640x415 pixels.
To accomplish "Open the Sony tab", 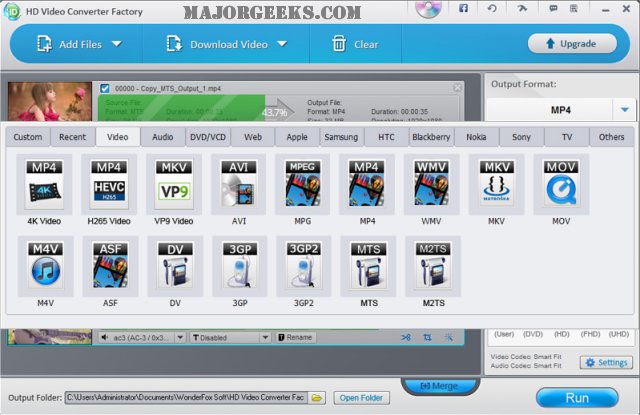I will click(521, 137).
